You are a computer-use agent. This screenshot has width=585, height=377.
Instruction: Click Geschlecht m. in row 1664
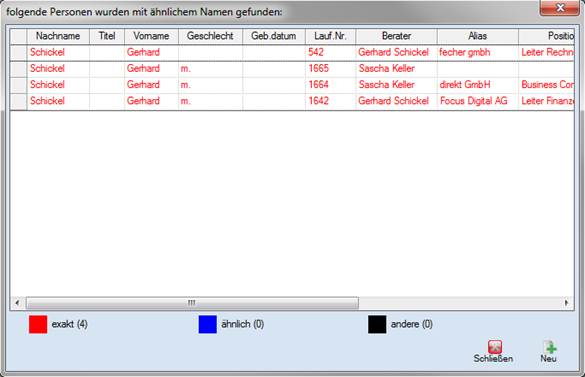tap(210, 85)
